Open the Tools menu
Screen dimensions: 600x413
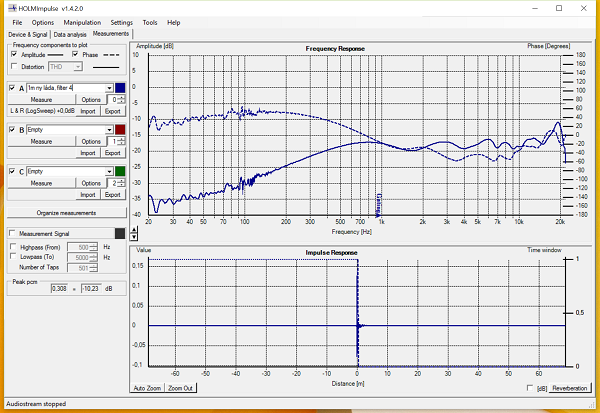[150, 23]
